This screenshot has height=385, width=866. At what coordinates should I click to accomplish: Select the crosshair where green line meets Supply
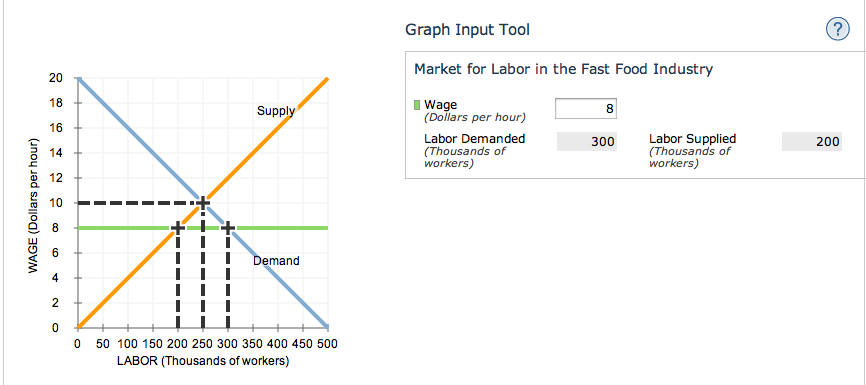click(x=177, y=228)
